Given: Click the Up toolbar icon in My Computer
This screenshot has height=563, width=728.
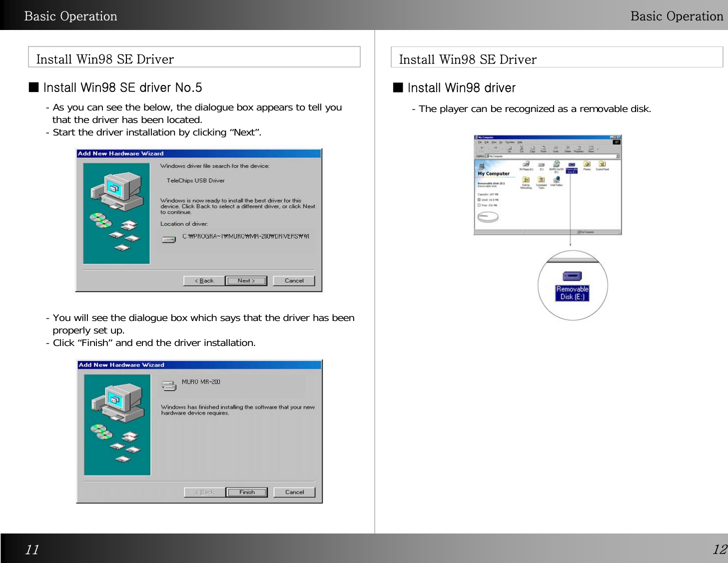Looking at the screenshot, I should (509, 148).
